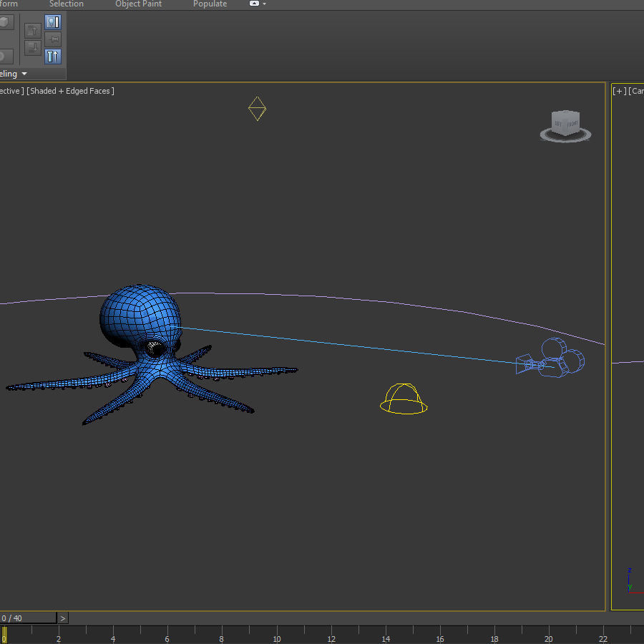Open the camera viewport plus menu
The height and width of the screenshot is (644, 644).
[x=620, y=91]
